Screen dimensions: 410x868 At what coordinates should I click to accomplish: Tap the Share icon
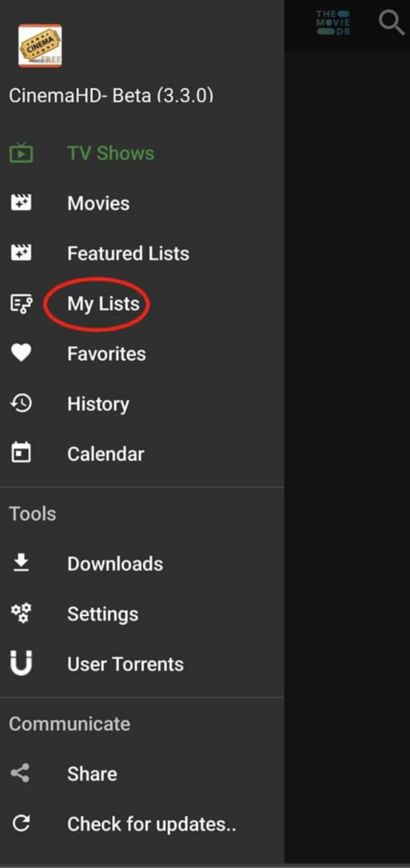pos(20,773)
